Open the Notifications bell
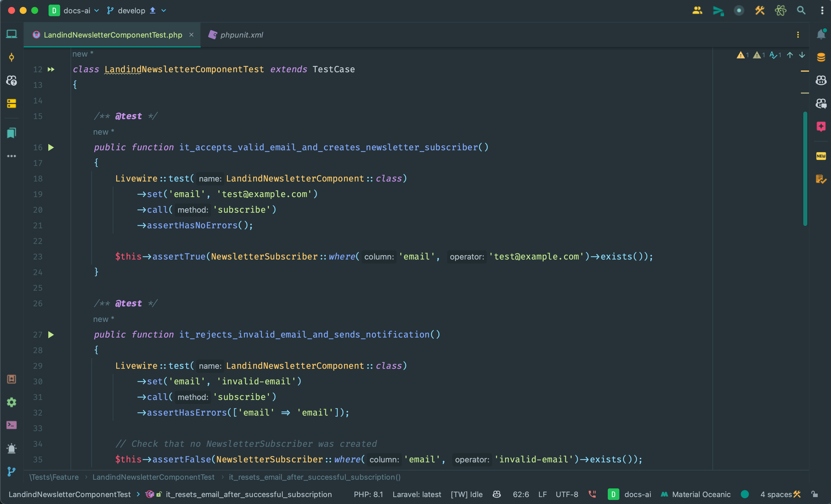Image resolution: width=831 pixels, height=504 pixels. 821,34
